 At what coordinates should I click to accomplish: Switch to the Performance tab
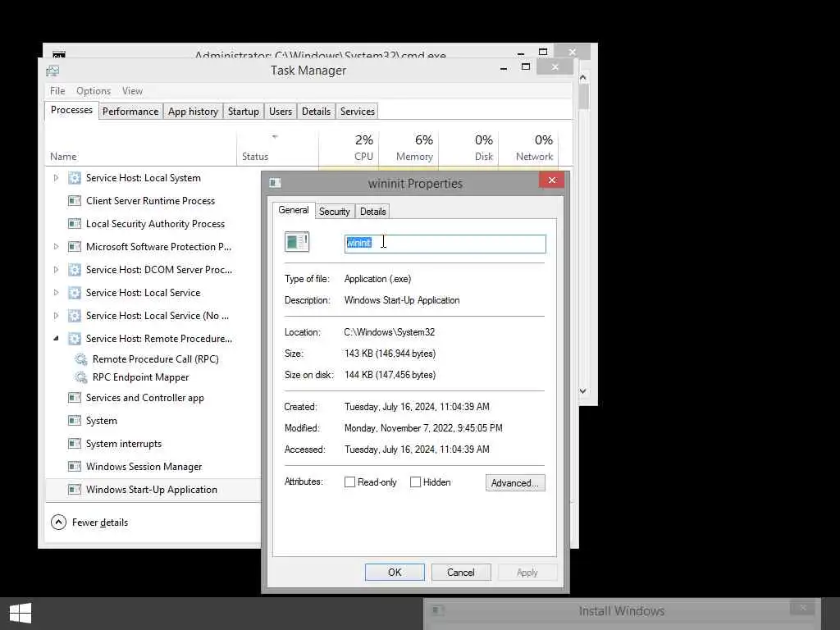[x=130, y=112]
